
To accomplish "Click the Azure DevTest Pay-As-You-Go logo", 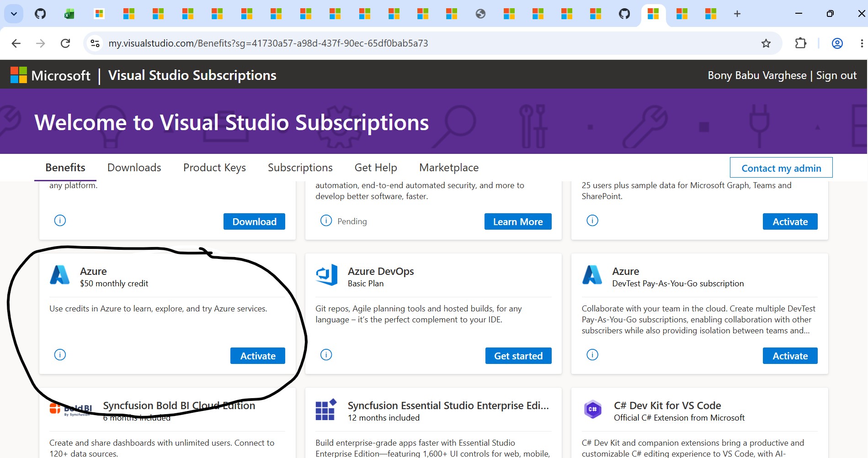I will [x=592, y=275].
